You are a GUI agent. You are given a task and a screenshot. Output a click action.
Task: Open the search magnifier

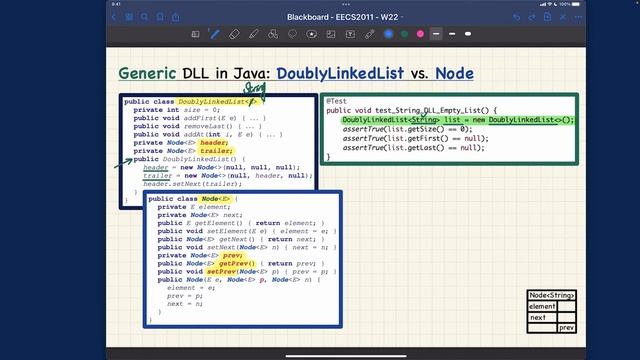point(144,17)
